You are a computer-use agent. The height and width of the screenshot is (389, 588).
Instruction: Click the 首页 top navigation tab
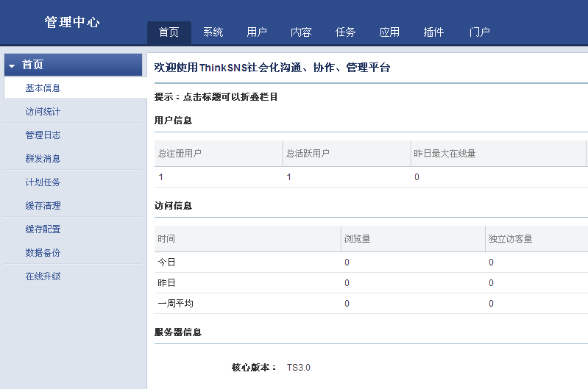click(169, 32)
